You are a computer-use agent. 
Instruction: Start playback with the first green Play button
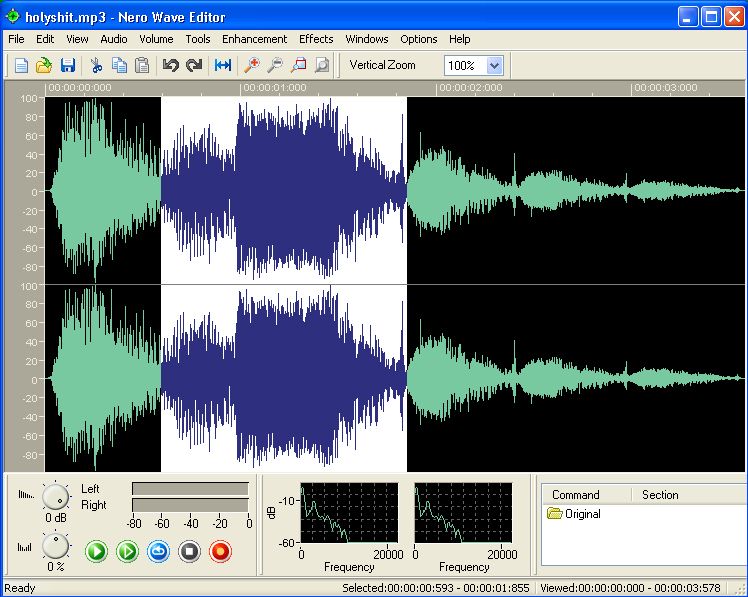pos(96,551)
